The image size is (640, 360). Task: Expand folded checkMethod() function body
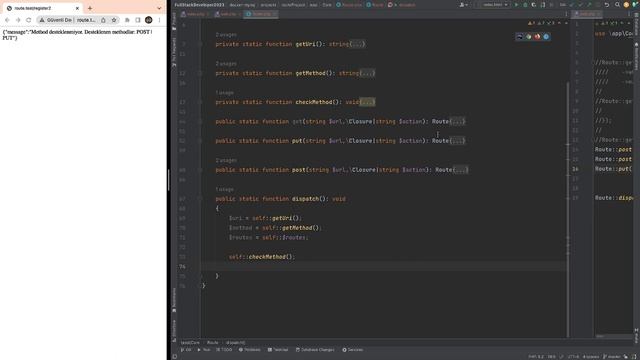[367, 102]
